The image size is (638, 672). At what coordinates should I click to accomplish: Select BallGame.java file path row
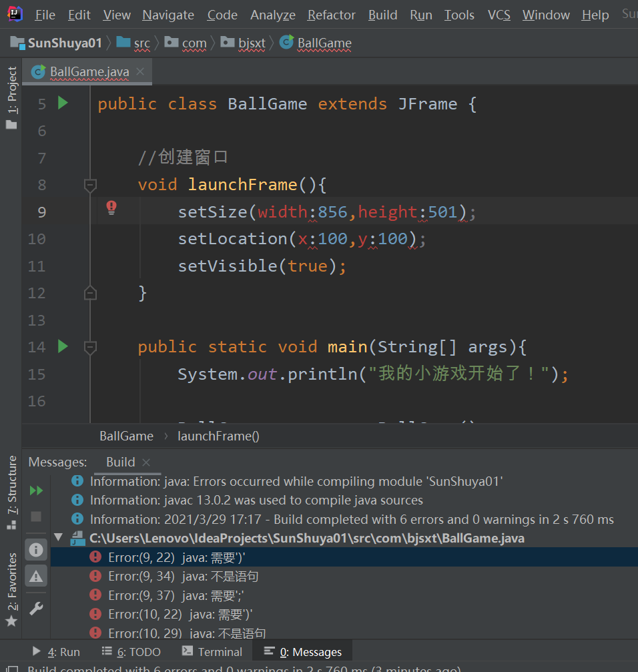(x=344, y=539)
